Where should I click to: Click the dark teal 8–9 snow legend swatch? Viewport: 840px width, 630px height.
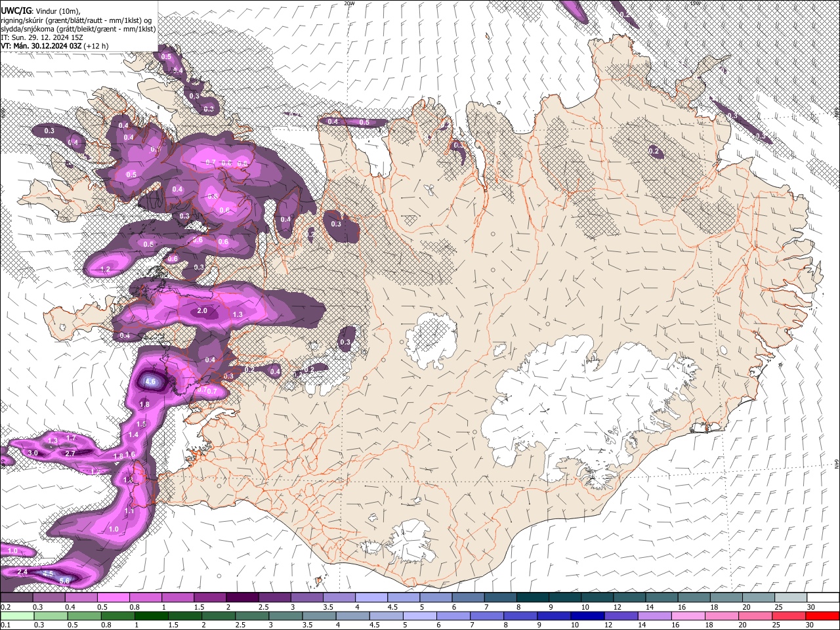[533, 598]
